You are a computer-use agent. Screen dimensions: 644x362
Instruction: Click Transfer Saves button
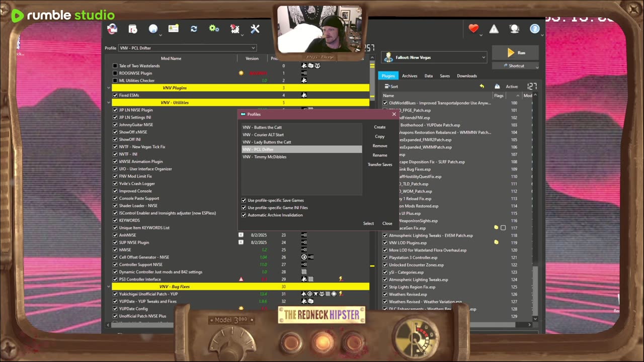(x=380, y=164)
